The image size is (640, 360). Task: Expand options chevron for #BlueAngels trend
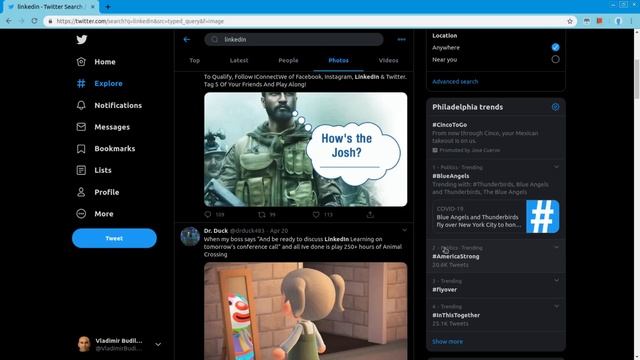[556, 167]
